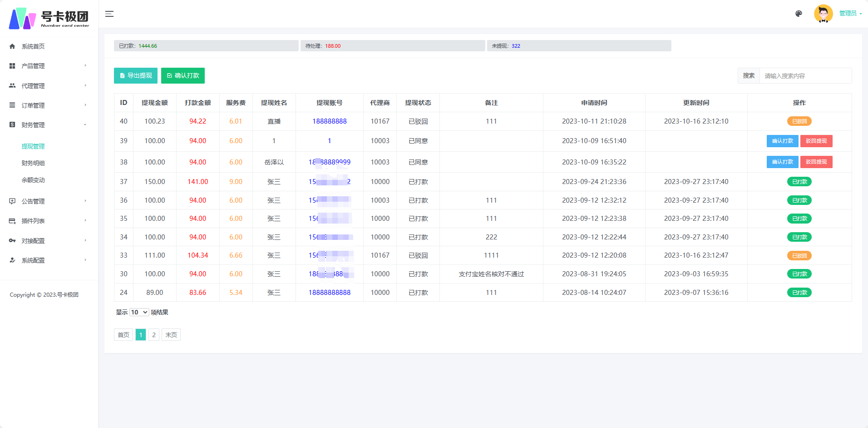
Task: Click 驳回提现 for row ID 38
Action: (x=816, y=162)
